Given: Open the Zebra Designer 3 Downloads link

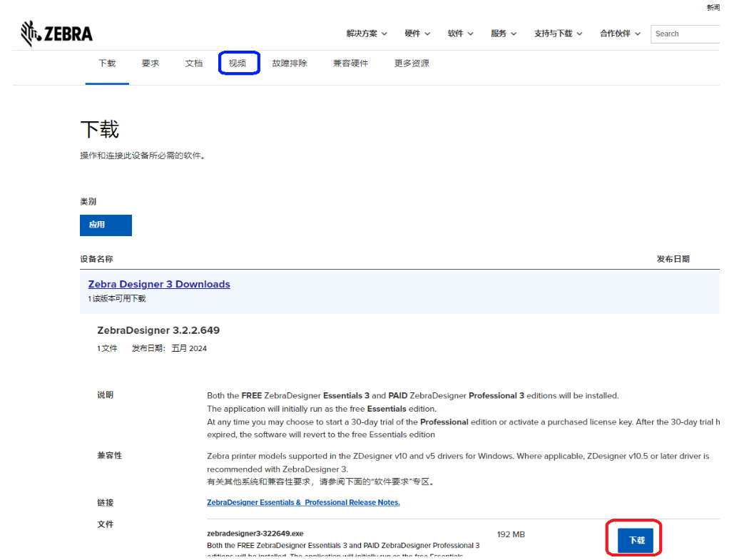Looking at the screenshot, I should (x=158, y=284).
